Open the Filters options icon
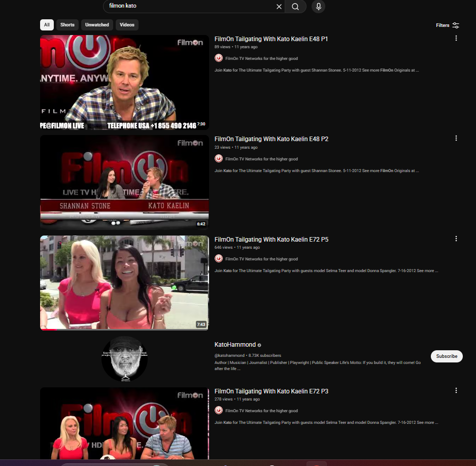Viewport: 476px width, 466px height. [455, 25]
